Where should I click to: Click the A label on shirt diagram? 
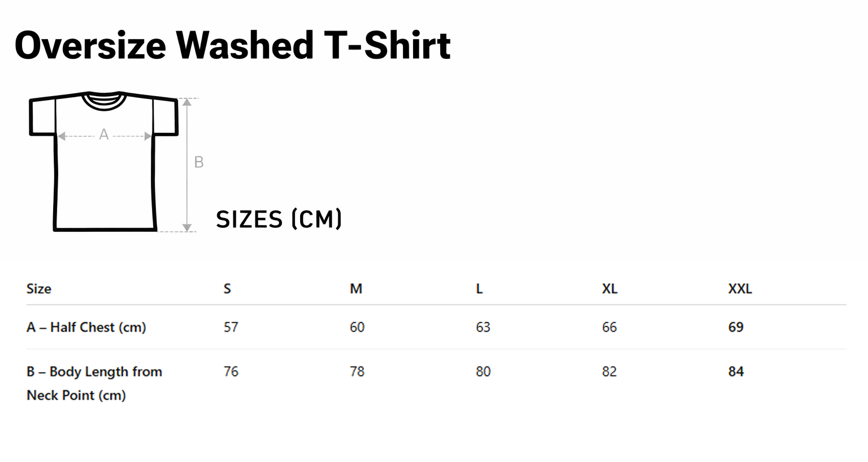(x=104, y=135)
